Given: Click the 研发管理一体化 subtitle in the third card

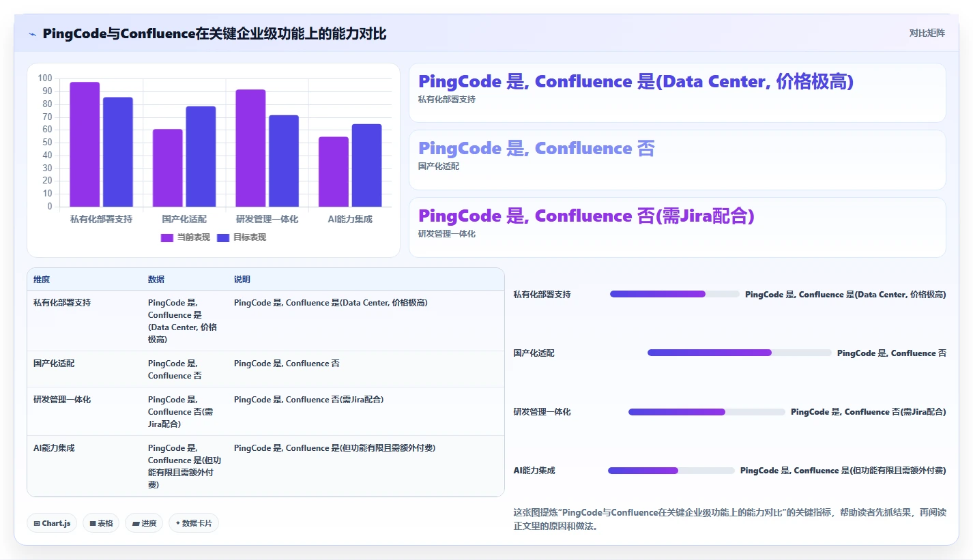Looking at the screenshot, I should pos(447,234).
